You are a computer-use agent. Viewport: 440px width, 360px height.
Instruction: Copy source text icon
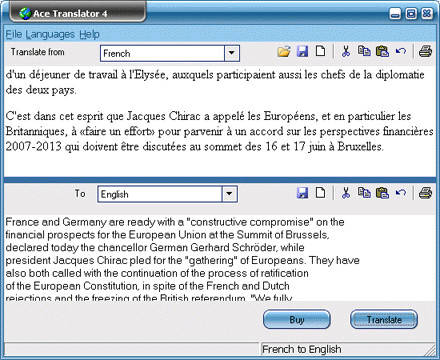tap(364, 51)
